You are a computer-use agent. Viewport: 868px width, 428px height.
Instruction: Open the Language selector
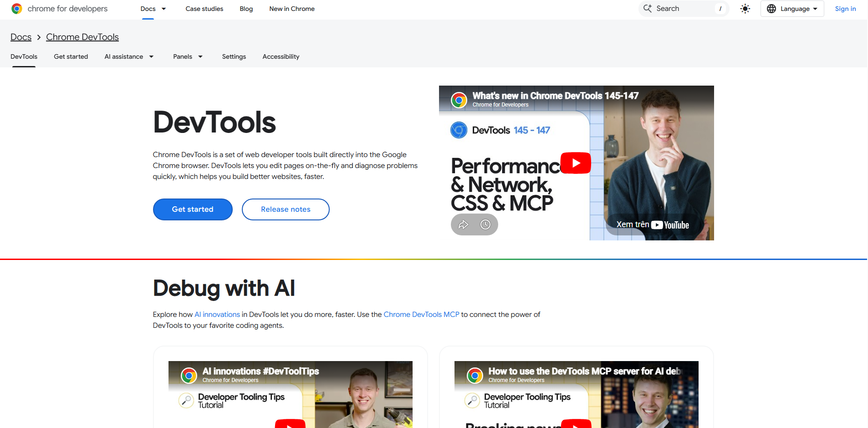click(792, 9)
